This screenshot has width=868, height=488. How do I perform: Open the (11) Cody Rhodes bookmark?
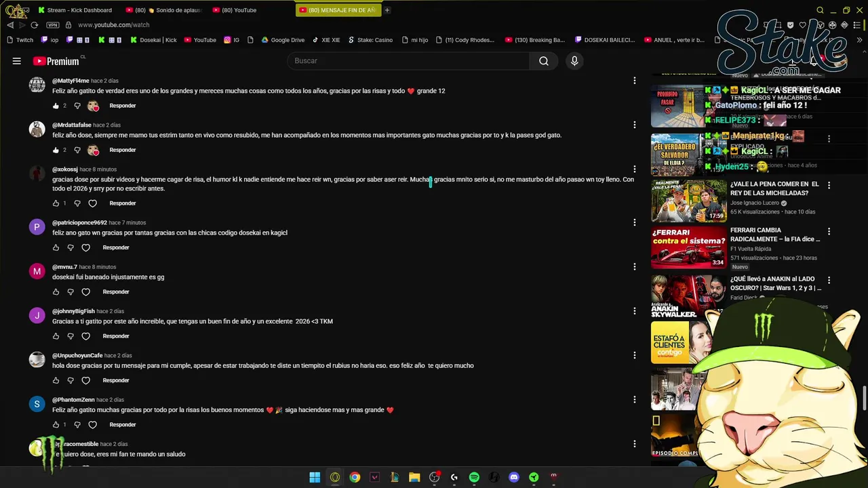[x=465, y=40]
